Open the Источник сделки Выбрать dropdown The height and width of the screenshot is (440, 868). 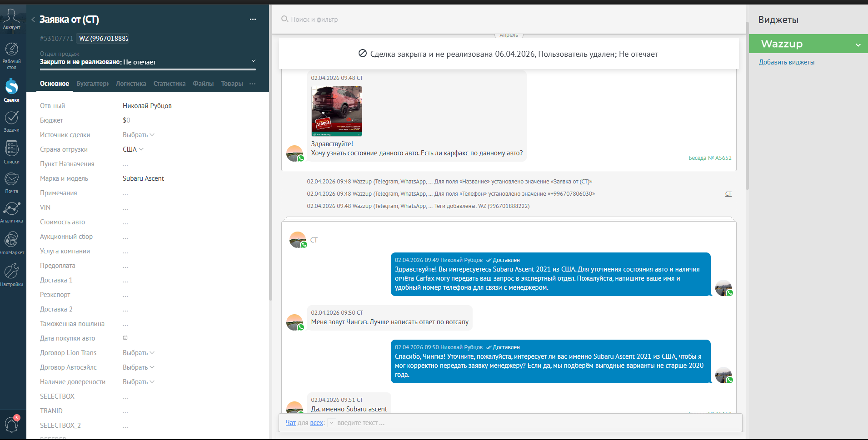[139, 135]
